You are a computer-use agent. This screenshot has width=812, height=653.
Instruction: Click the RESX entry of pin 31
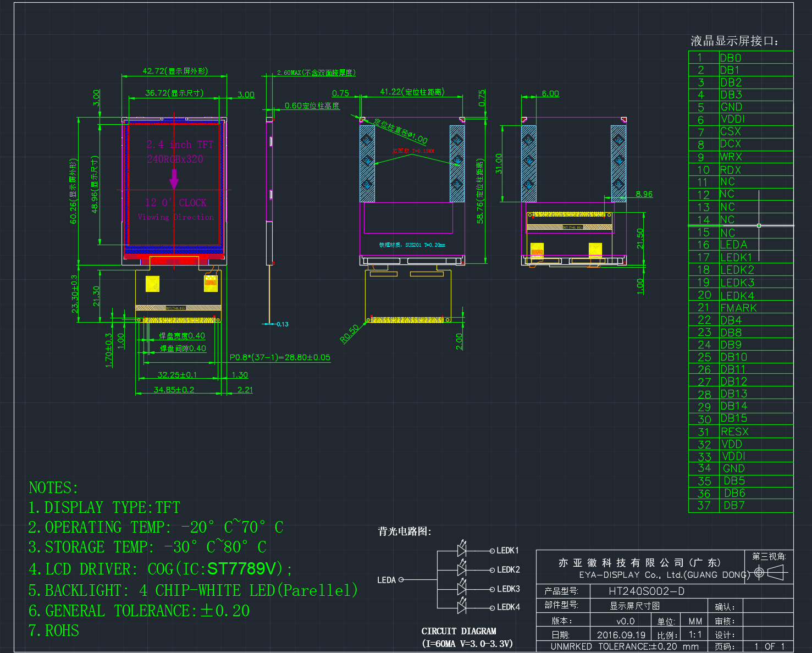734,431
